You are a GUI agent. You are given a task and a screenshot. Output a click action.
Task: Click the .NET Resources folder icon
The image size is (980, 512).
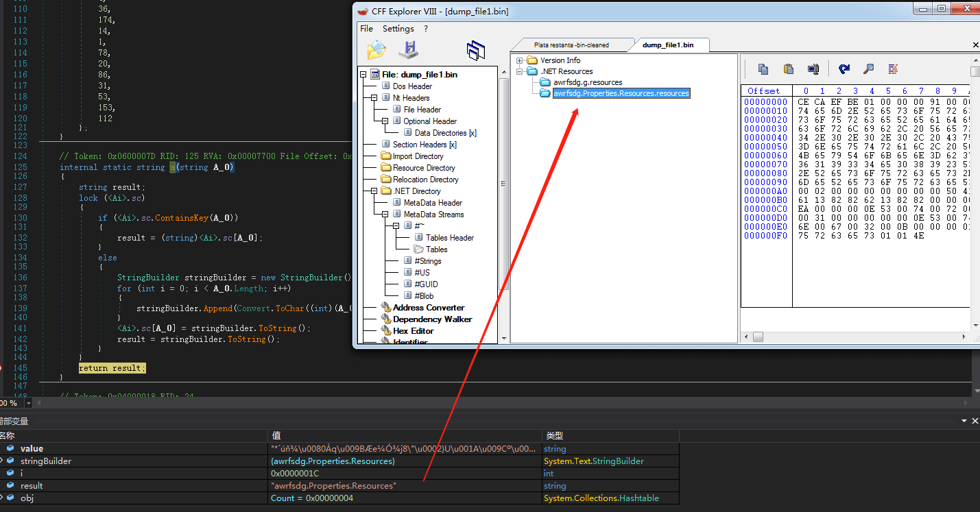pos(532,71)
